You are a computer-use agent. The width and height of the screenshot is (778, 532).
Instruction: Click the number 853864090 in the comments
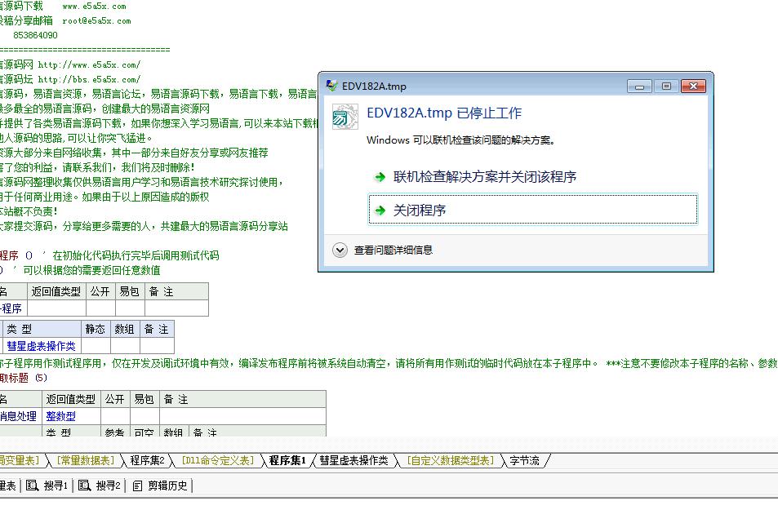[x=35, y=35]
